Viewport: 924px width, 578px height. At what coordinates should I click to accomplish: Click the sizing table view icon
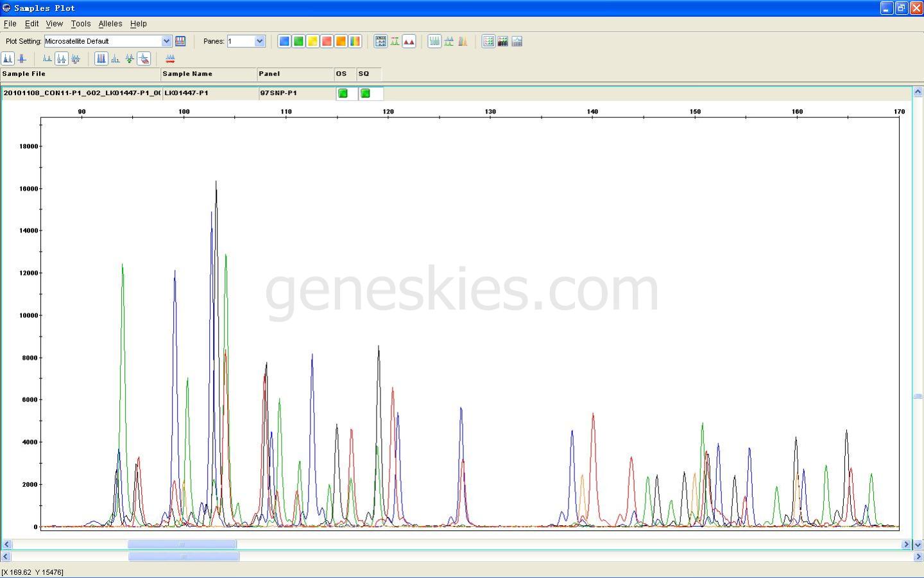pyautogui.click(x=488, y=41)
